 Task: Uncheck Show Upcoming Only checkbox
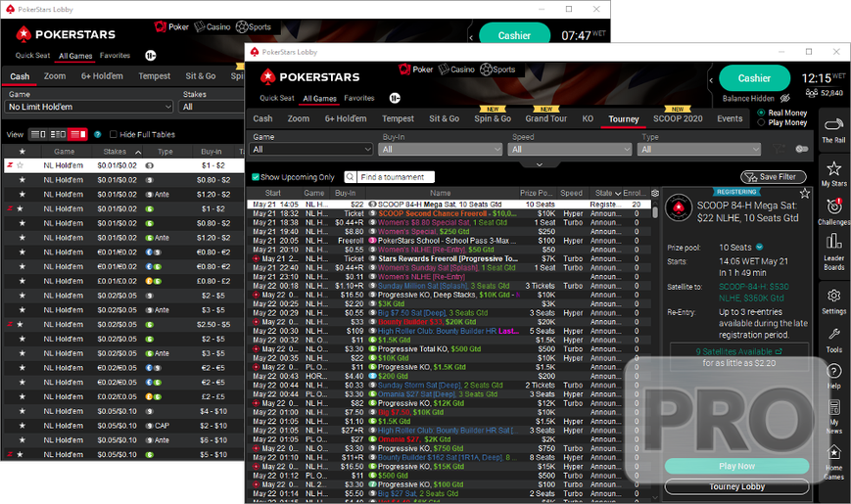pyautogui.click(x=255, y=177)
